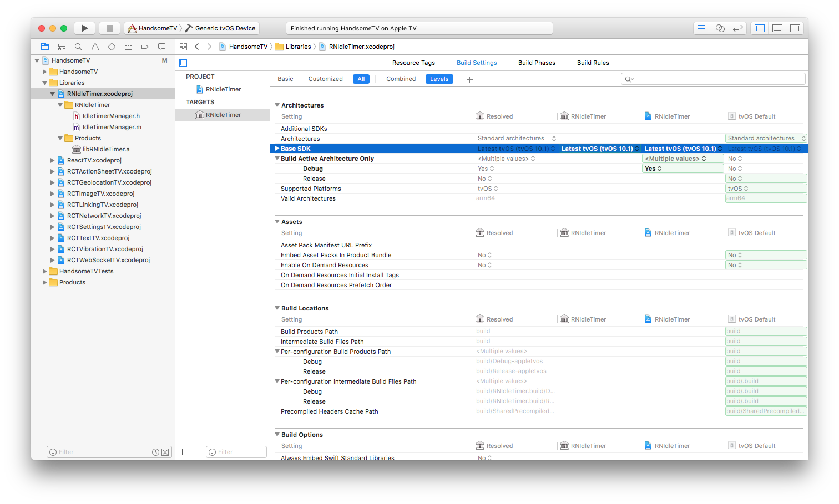Switch to the Resource Tags tab
This screenshot has width=839, height=504.
[413, 63]
